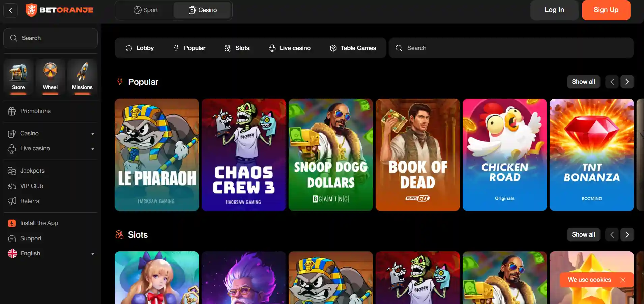Open the Chaos Crew 3 game in Popular
This screenshot has width=644, height=304.
[244, 155]
